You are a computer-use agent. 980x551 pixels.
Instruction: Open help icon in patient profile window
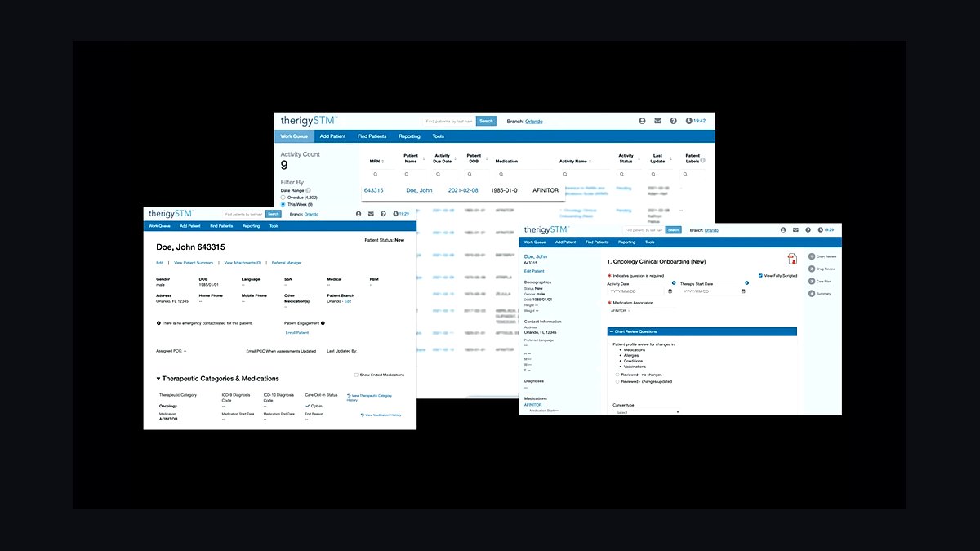(383, 214)
